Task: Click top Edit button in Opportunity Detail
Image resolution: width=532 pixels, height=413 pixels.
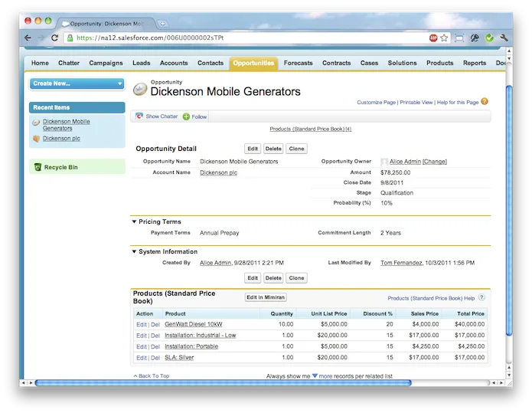Action: [x=253, y=149]
